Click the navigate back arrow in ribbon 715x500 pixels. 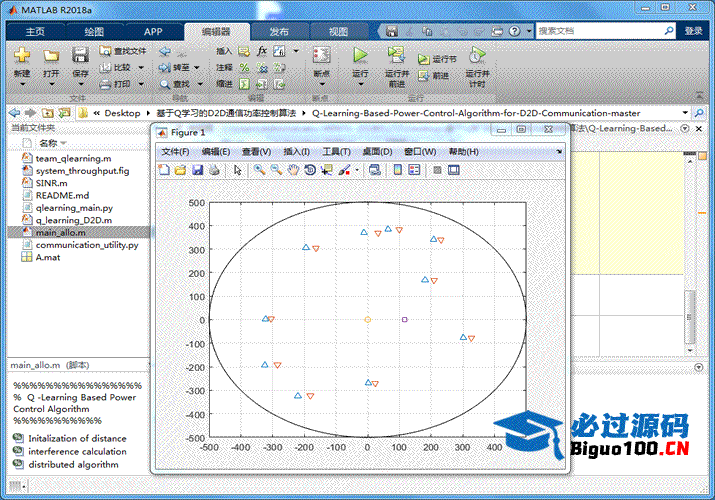tap(165, 51)
